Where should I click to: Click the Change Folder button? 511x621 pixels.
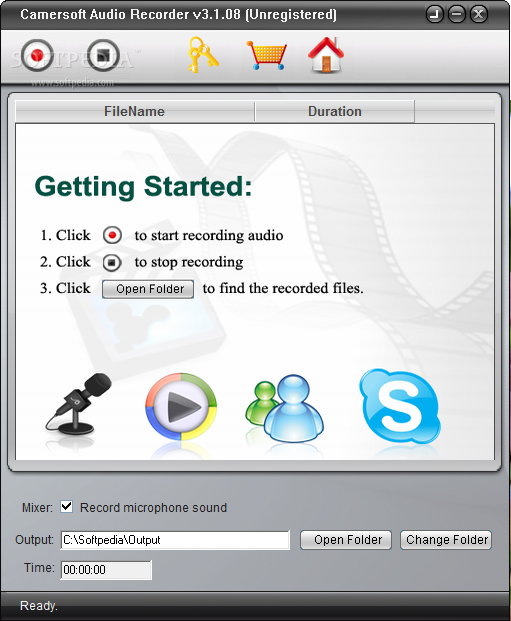coord(446,540)
